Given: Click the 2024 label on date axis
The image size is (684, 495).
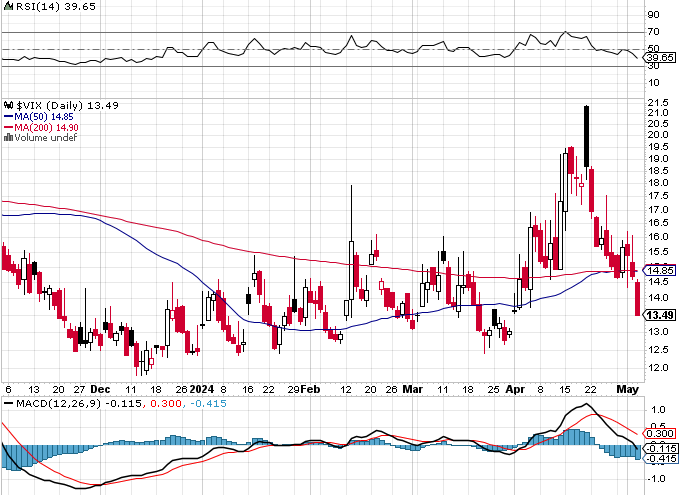Looking at the screenshot, I should (202, 389).
